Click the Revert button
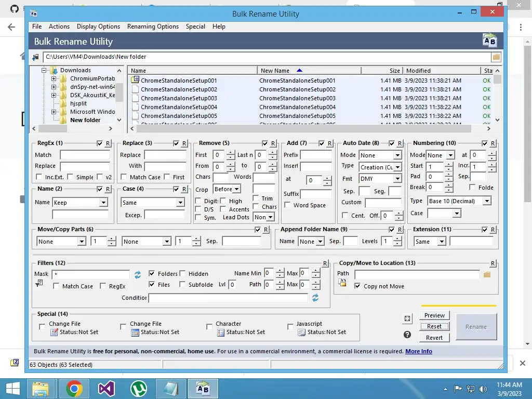532x399 pixels. [434, 338]
